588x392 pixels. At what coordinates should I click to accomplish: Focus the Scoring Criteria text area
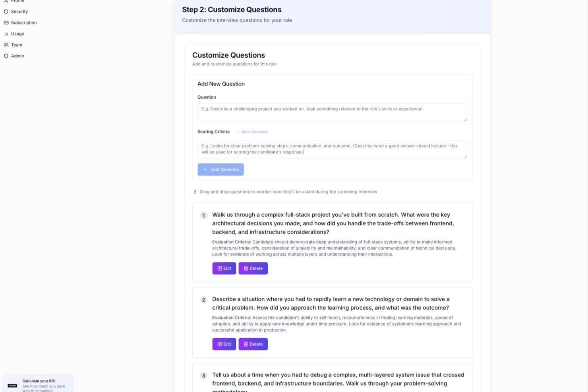[x=332, y=149]
